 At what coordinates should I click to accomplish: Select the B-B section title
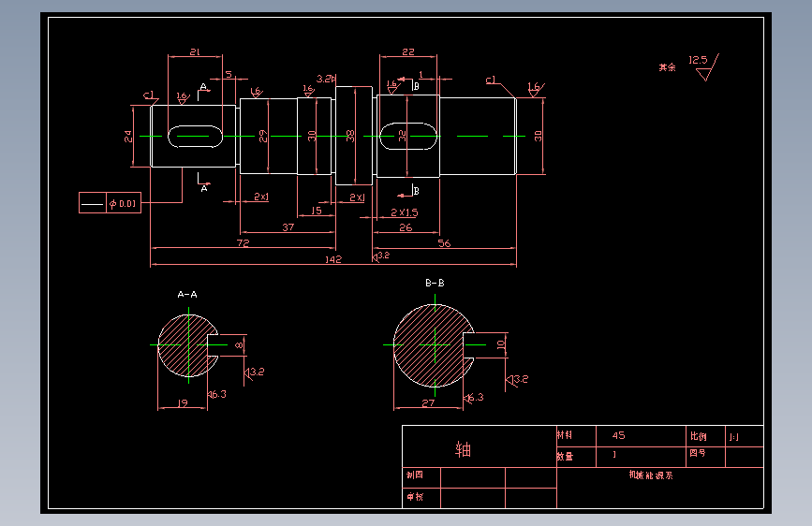click(x=435, y=283)
